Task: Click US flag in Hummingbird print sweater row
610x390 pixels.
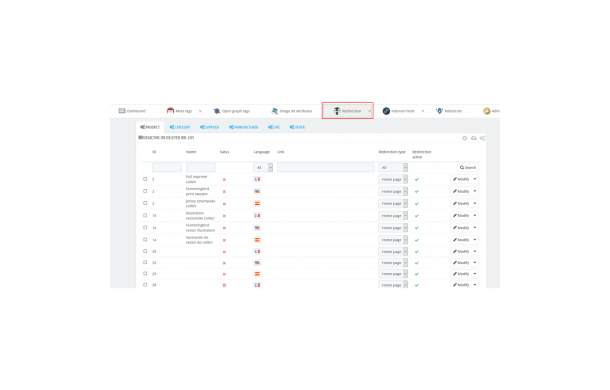Action: [x=257, y=191]
